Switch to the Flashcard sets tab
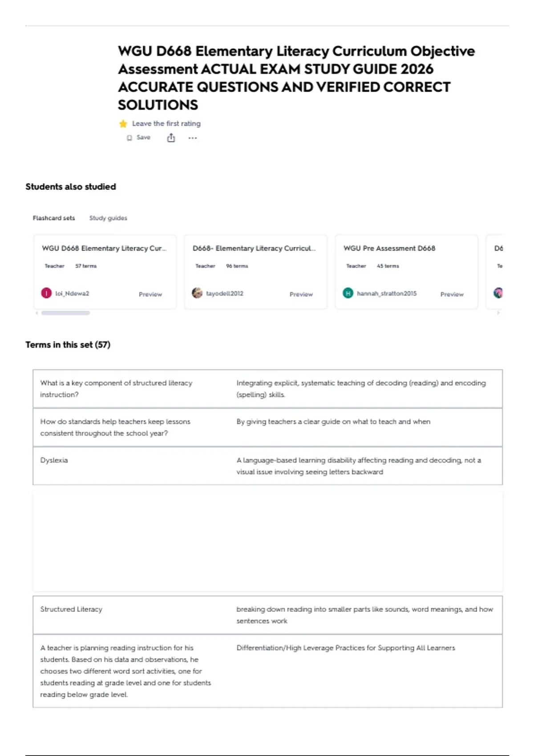 54,218
